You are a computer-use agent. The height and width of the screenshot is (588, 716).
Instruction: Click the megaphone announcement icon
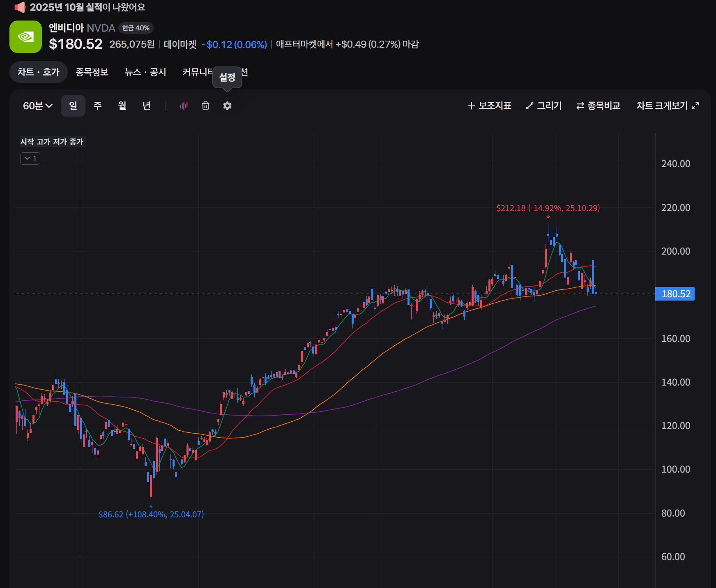pyautogui.click(x=20, y=7)
